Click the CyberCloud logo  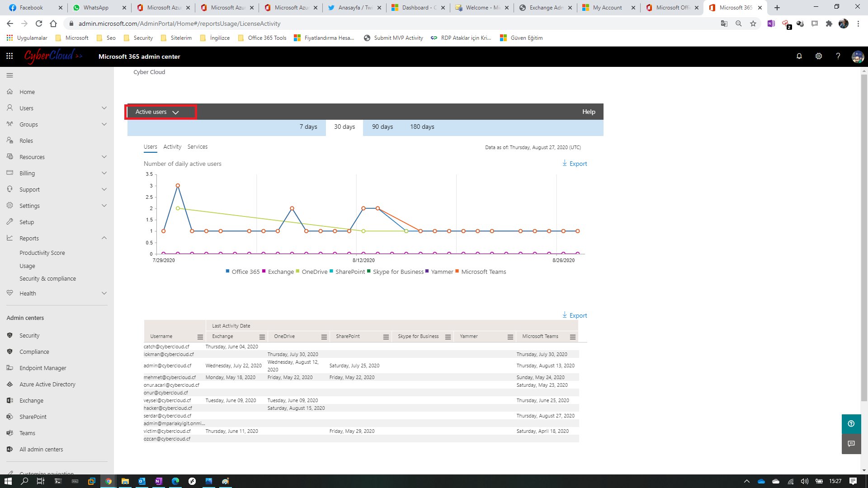pos(53,56)
